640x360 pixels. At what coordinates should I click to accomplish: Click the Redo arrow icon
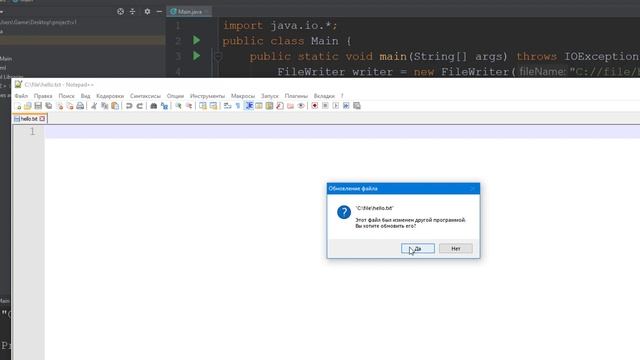coord(140,106)
